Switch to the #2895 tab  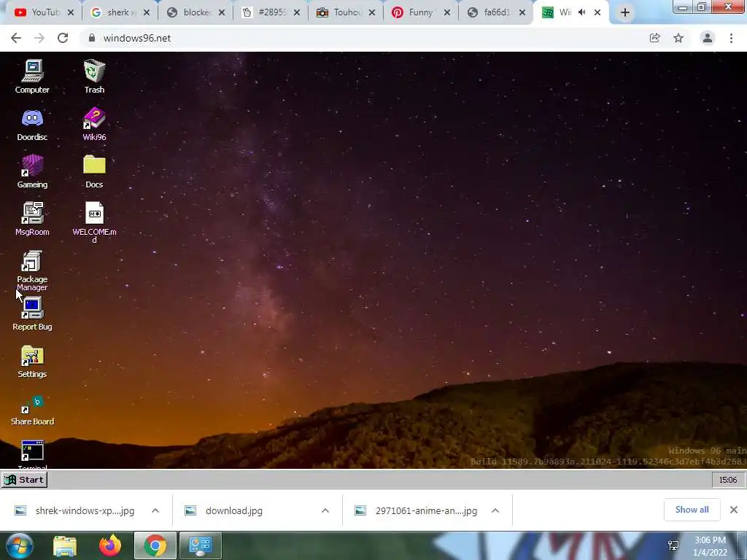pyautogui.click(x=271, y=12)
